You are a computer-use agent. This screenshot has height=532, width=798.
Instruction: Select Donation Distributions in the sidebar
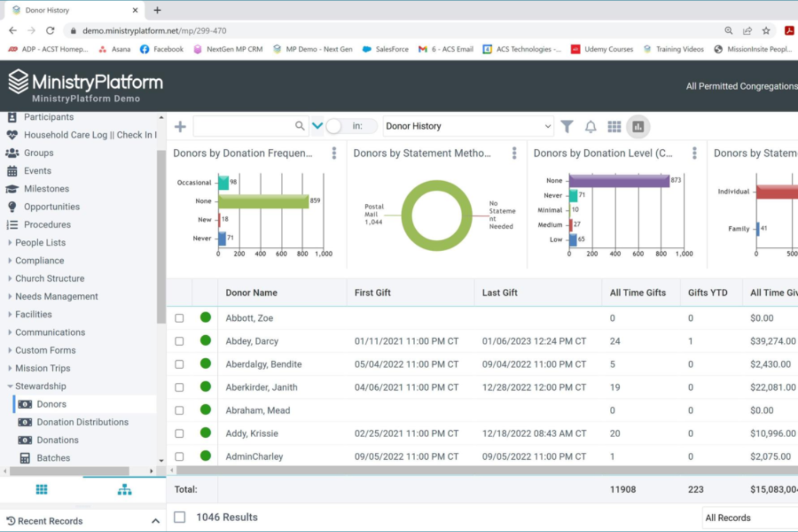point(25,422)
